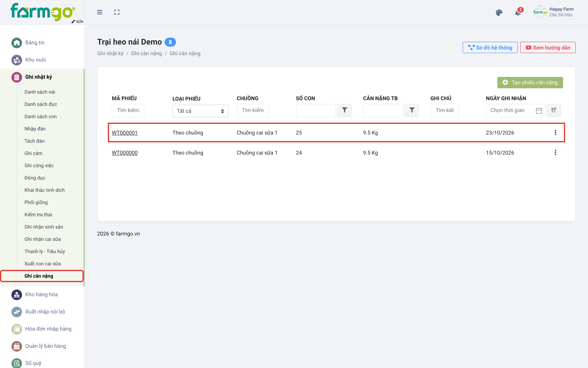This screenshot has height=368, width=588.
Task: Go to Ghi nhận cai sữa
Action: tap(42, 239)
